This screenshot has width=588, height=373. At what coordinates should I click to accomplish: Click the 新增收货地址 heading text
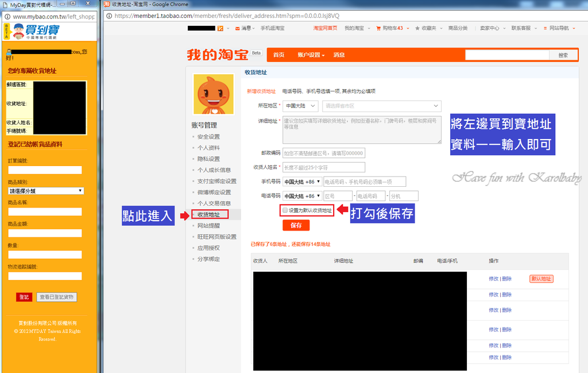click(261, 91)
